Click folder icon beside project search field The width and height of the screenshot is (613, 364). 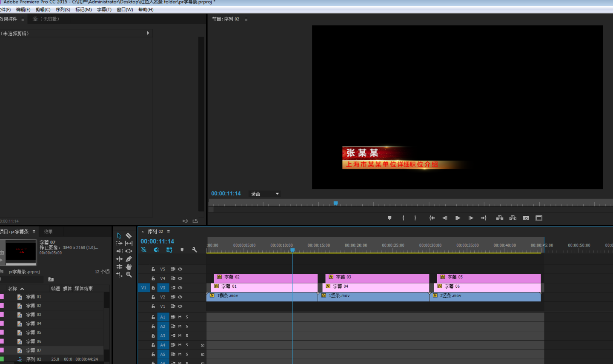point(51,279)
